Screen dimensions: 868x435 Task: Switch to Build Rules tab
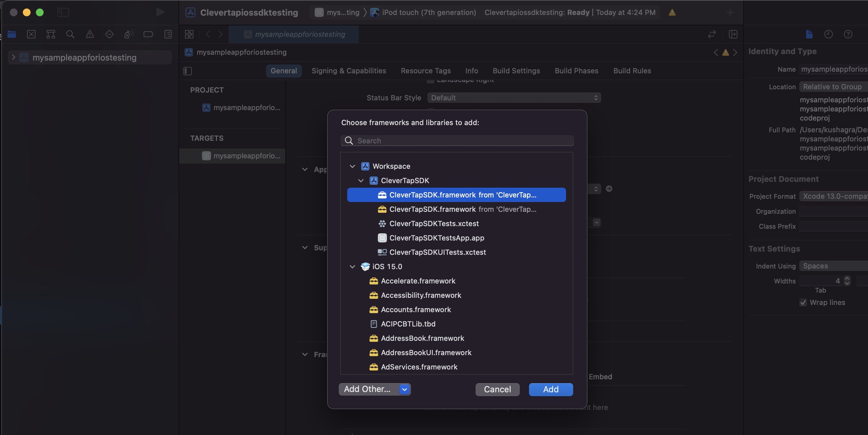632,71
